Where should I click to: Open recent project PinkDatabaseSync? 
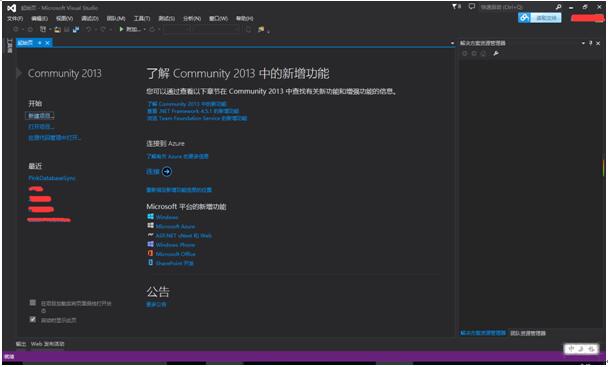(x=52, y=178)
